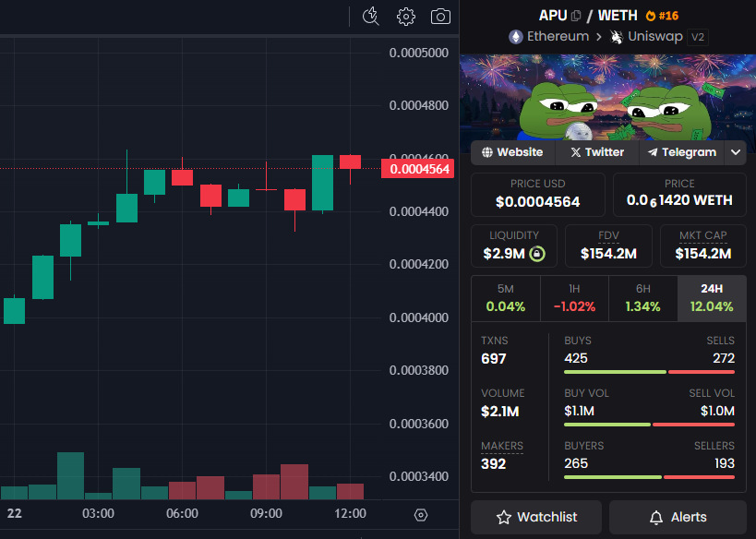Take a chart snapshot with camera icon
The height and width of the screenshot is (539, 756).
click(x=440, y=17)
